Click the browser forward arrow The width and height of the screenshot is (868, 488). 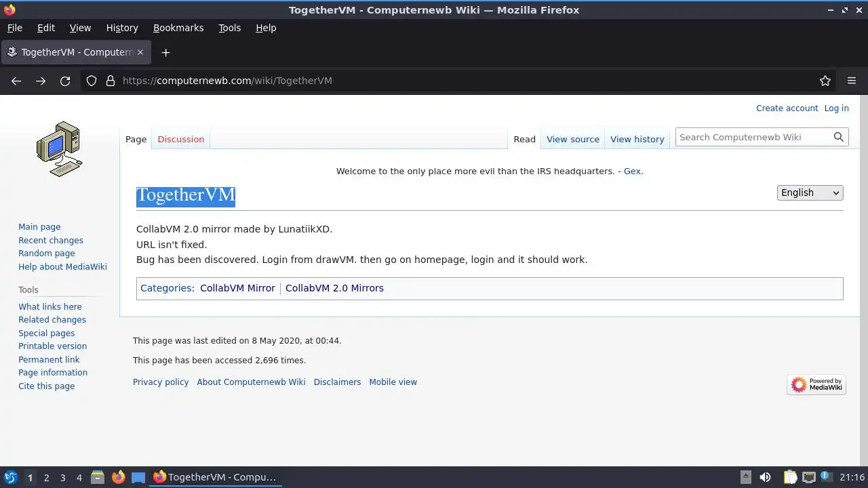click(41, 81)
